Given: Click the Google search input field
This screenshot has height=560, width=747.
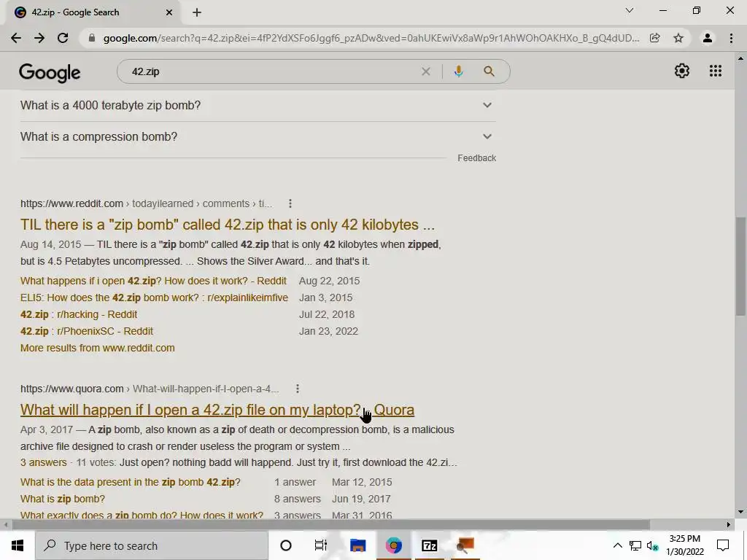Looking at the screenshot, I should coord(271,71).
